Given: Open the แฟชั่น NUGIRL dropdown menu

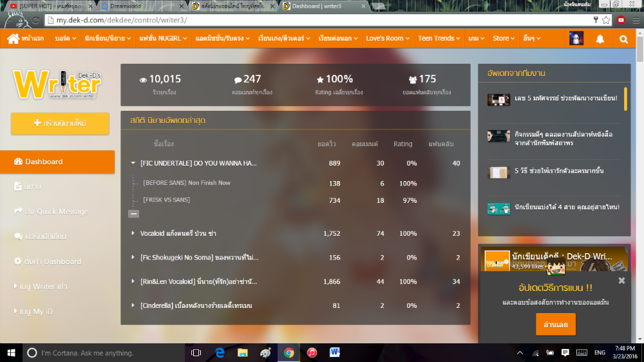Looking at the screenshot, I should pyautogui.click(x=163, y=38).
